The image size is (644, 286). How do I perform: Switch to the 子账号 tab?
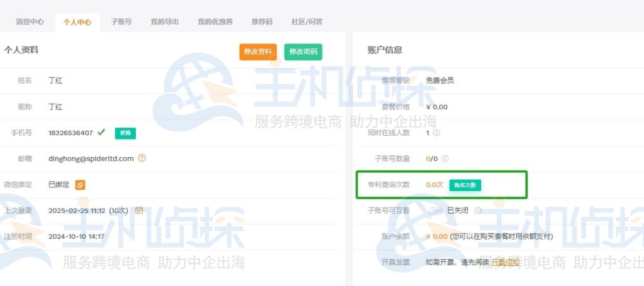pyautogui.click(x=121, y=22)
